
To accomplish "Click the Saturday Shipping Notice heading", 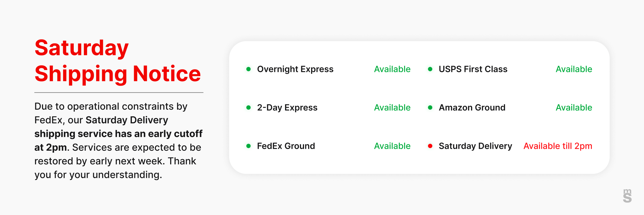I will point(117,61).
